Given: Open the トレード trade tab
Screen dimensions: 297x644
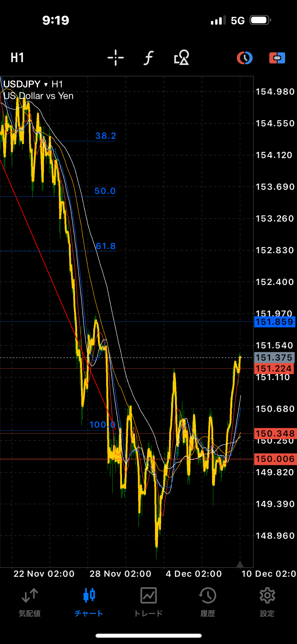Looking at the screenshot, I should pyautogui.click(x=148, y=603).
